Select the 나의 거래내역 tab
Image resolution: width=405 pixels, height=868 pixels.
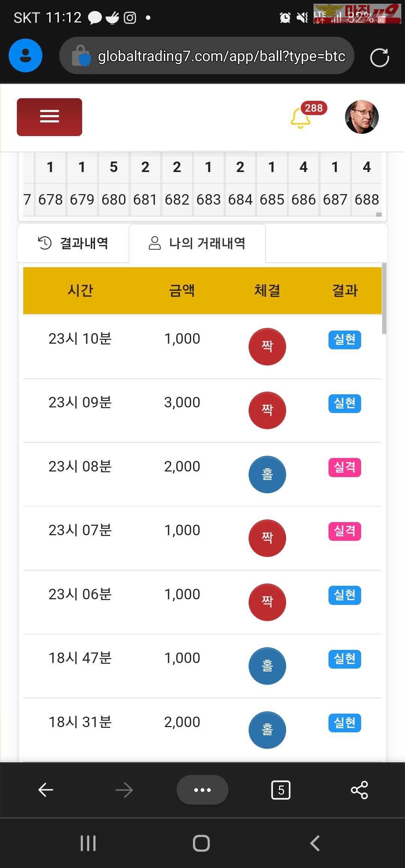(x=197, y=243)
